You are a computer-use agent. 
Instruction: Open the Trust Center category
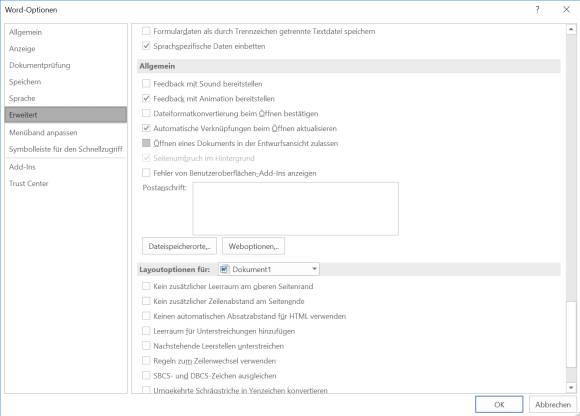pyautogui.click(x=28, y=183)
